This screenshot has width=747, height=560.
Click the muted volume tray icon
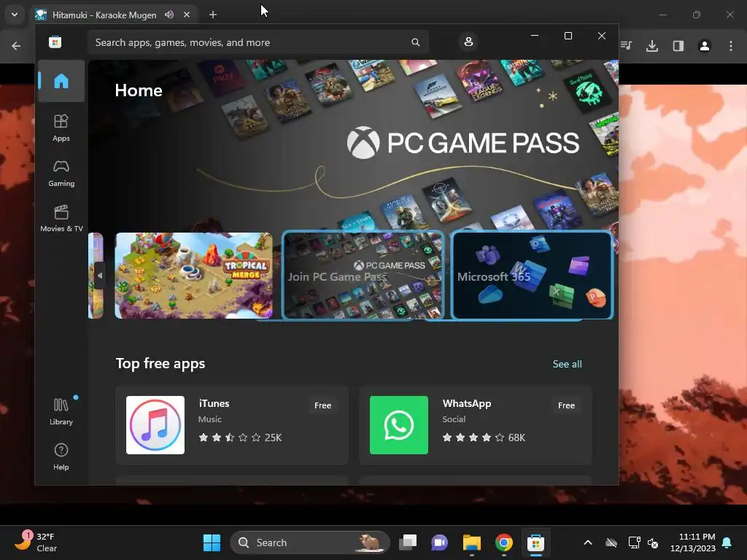pyautogui.click(x=653, y=542)
